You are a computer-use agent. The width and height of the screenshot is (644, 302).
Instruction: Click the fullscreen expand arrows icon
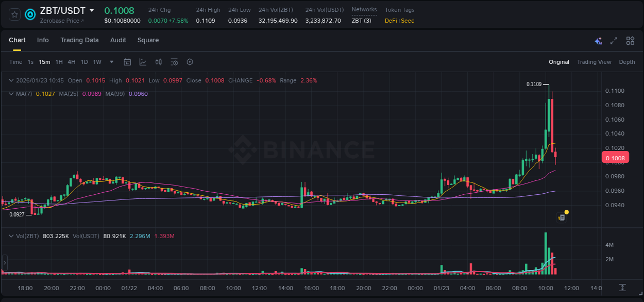pos(614,40)
